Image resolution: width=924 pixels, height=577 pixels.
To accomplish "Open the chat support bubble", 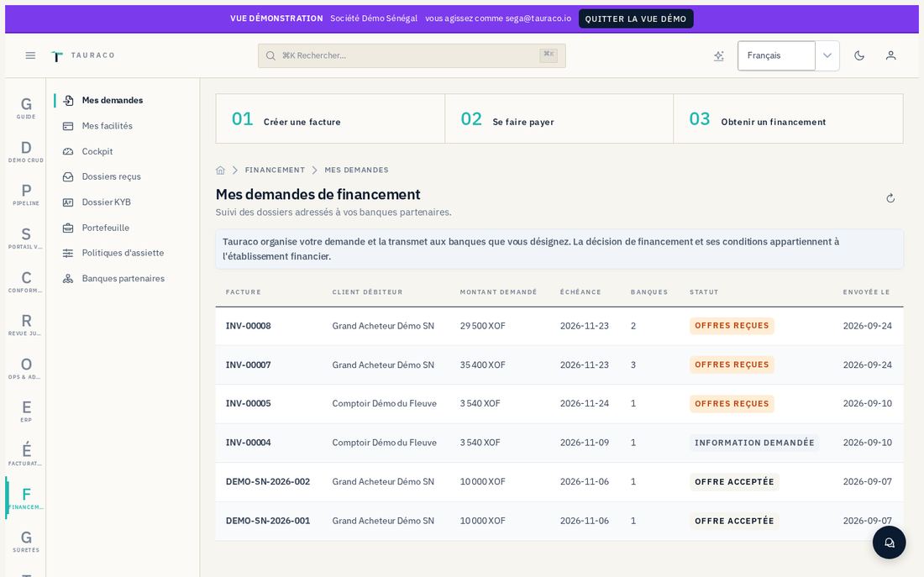I will click(890, 543).
